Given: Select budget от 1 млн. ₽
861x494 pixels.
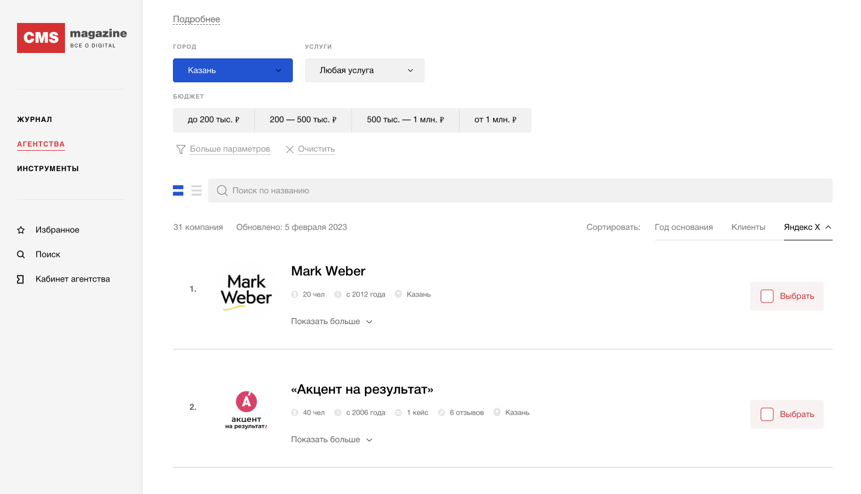Looking at the screenshot, I should pyautogui.click(x=495, y=120).
